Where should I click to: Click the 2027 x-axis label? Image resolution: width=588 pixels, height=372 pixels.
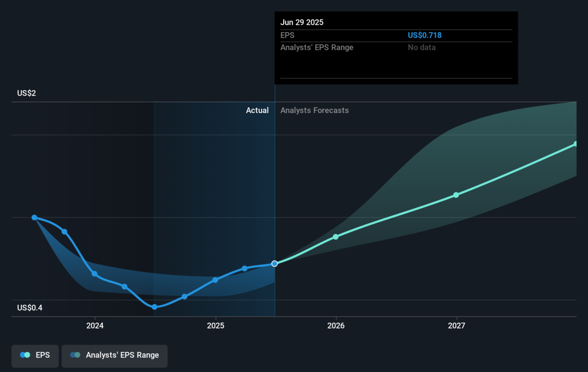point(456,326)
